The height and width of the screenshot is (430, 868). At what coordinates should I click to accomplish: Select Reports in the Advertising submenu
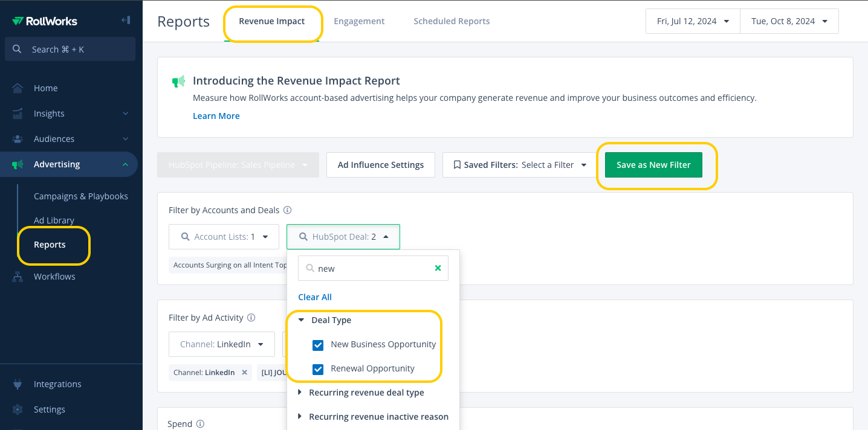click(50, 245)
